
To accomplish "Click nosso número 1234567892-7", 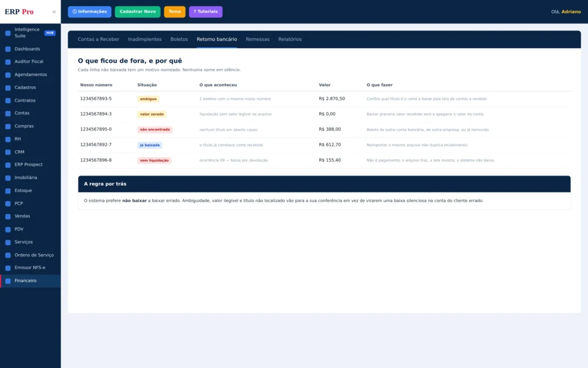I will pos(96,145).
